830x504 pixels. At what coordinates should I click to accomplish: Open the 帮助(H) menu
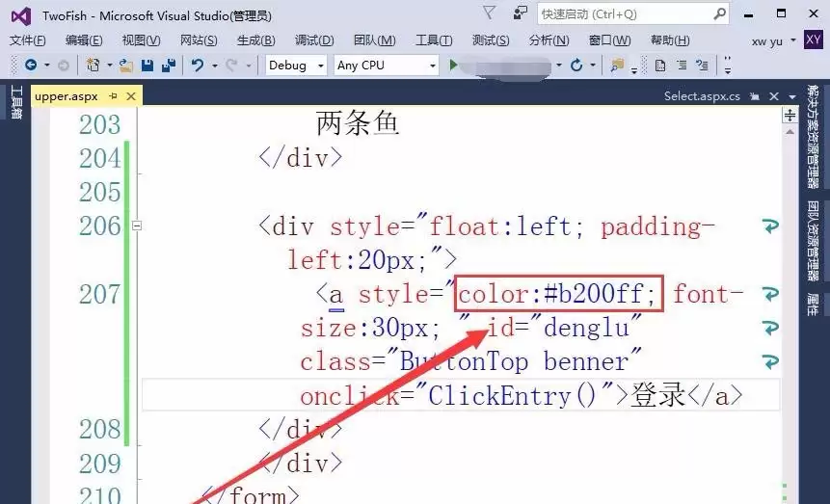670,40
